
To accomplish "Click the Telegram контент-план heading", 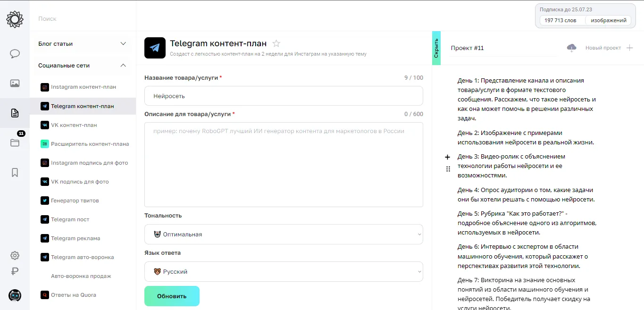I will (x=218, y=43).
